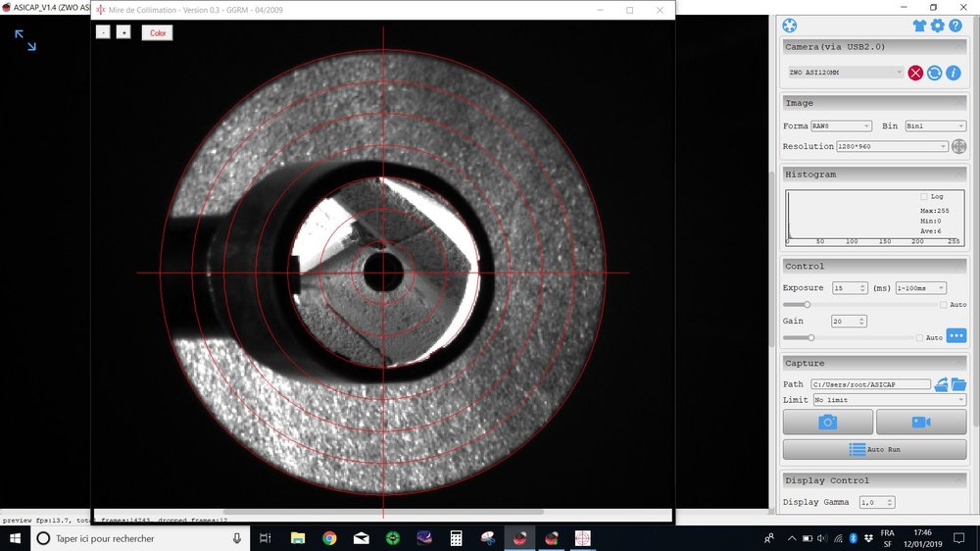Open the ASICAP film-reel logo icon

(789, 25)
